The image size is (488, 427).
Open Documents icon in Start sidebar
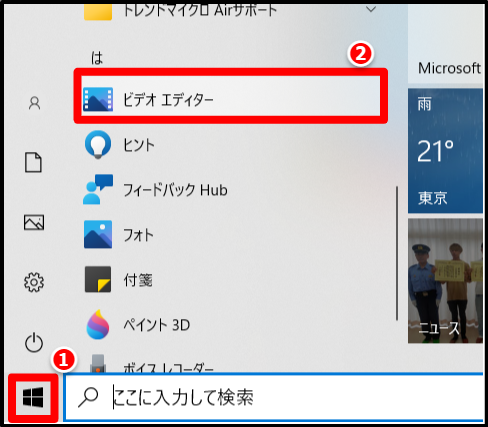(x=34, y=162)
